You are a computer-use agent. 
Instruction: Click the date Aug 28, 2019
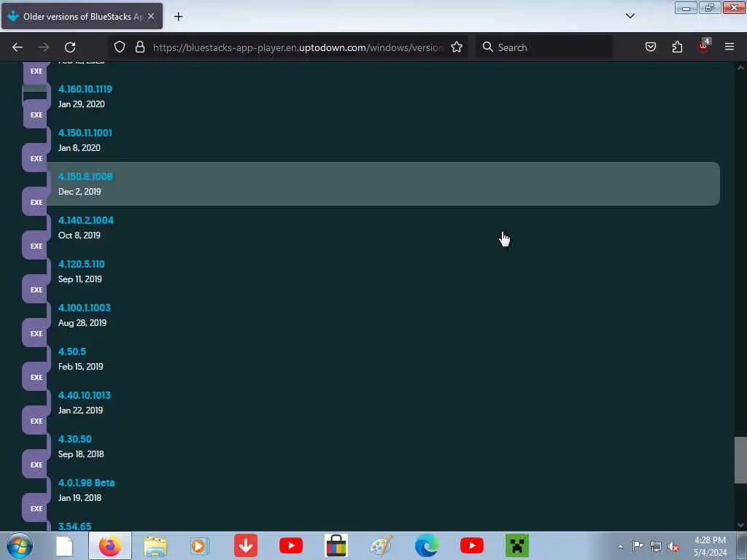click(x=82, y=323)
